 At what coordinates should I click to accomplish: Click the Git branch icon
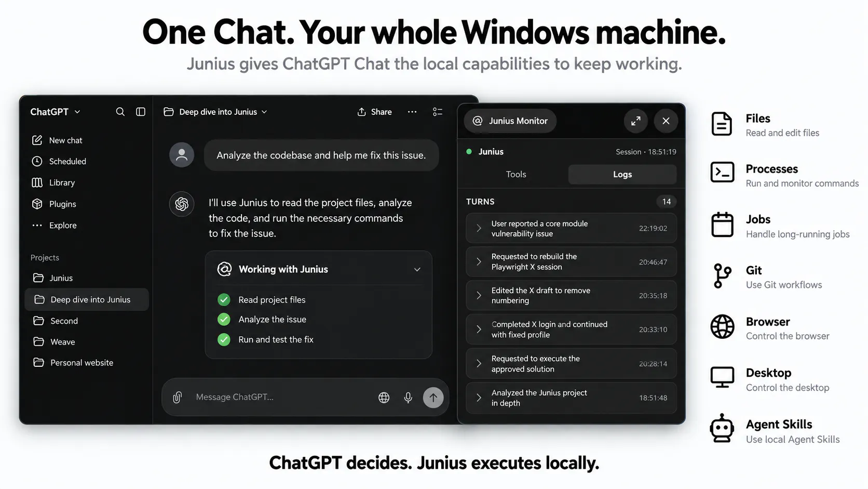(722, 276)
